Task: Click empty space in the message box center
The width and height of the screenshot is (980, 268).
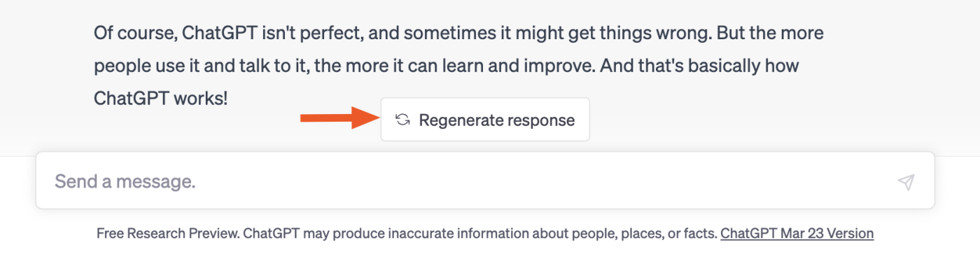Action: click(x=485, y=182)
